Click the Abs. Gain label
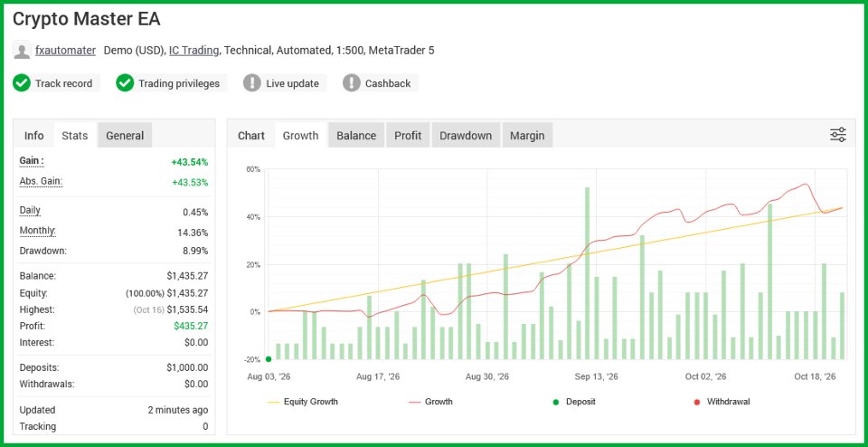The width and height of the screenshot is (868, 447). pyautogui.click(x=41, y=181)
